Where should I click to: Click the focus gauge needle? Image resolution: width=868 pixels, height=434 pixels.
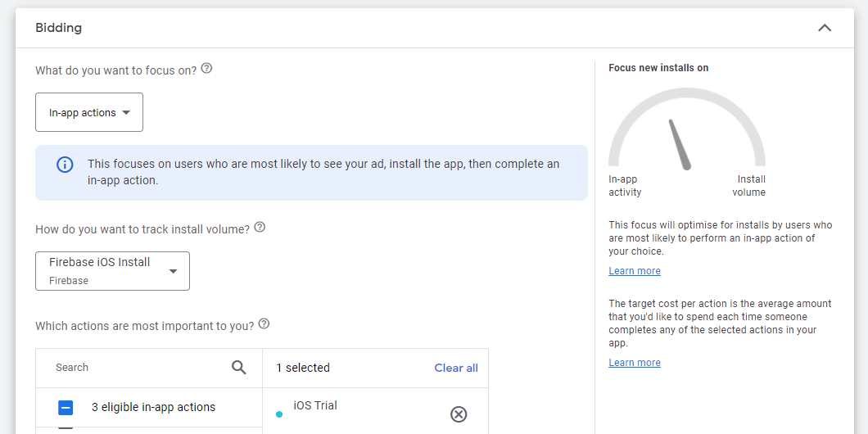680,144
